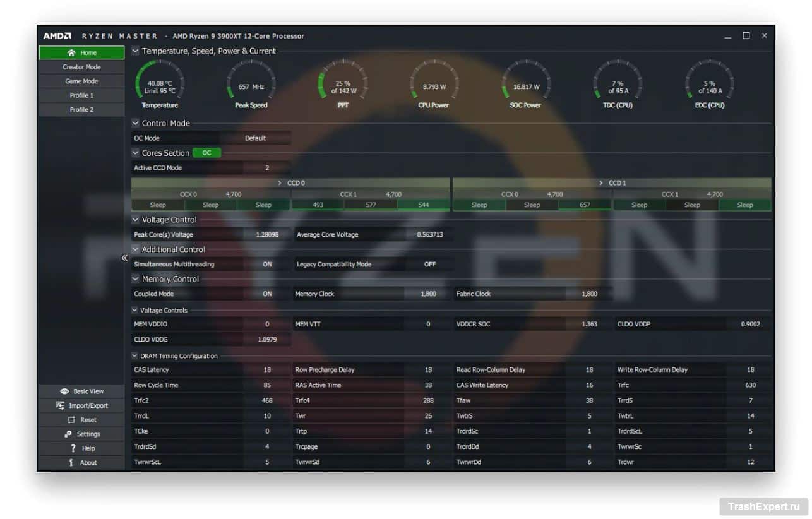The height and width of the screenshot is (519, 812).
Task: Collapse the Cores Section
Action: tap(136, 153)
